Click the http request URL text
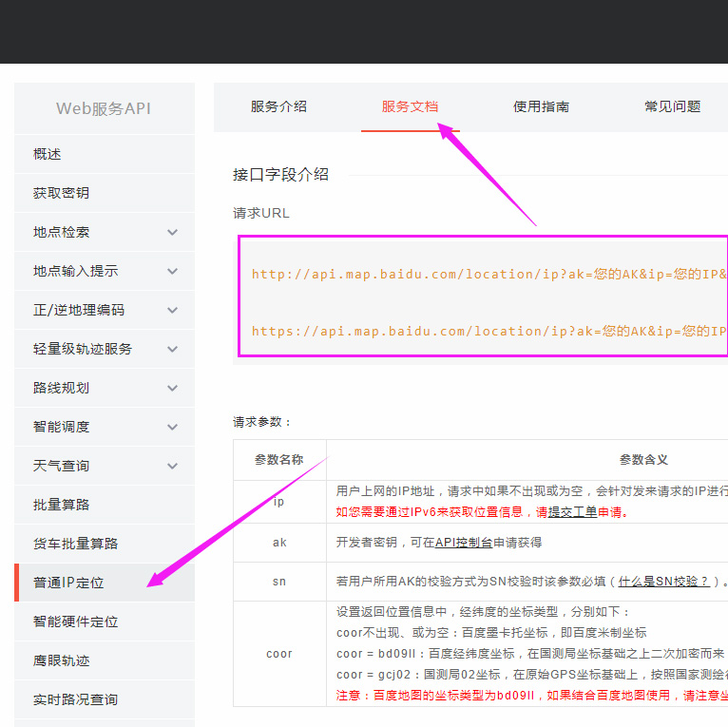This screenshot has height=727, width=728. pos(489,275)
